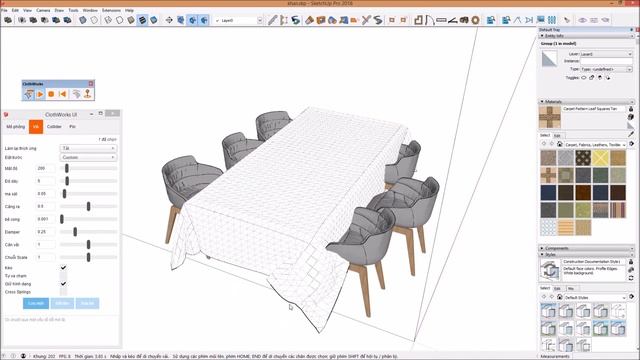Toggle the Giữ hình dạng checkbox

pyautogui.click(x=63, y=284)
